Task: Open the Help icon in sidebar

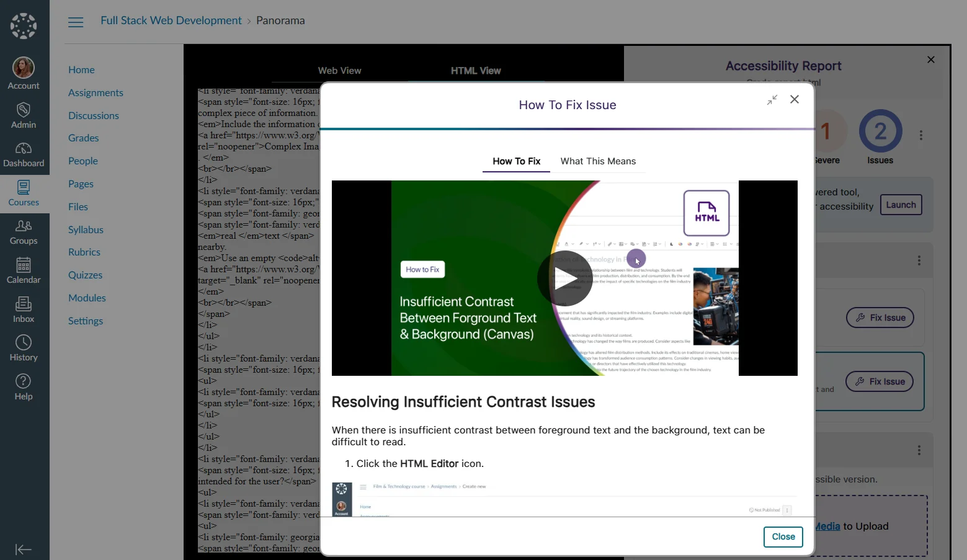Action: tap(24, 388)
